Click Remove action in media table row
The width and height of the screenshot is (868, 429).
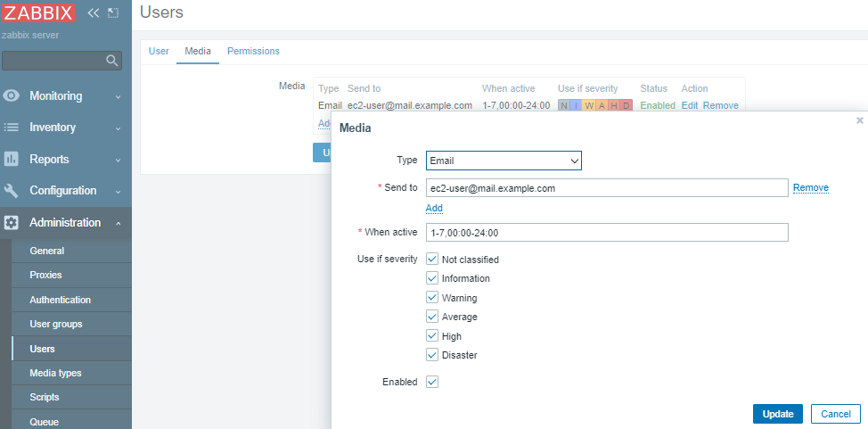tap(721, 105)
